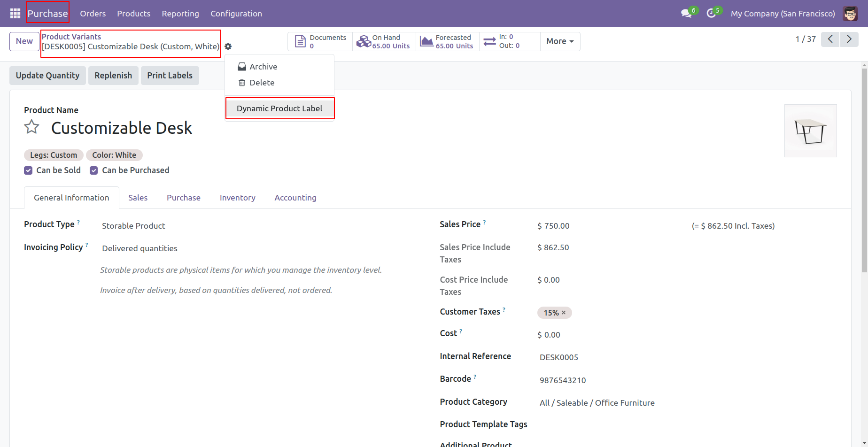Click the page vertical scrollbar
The height and width of the screenshot is (447, 868).
tap(864, 169)
